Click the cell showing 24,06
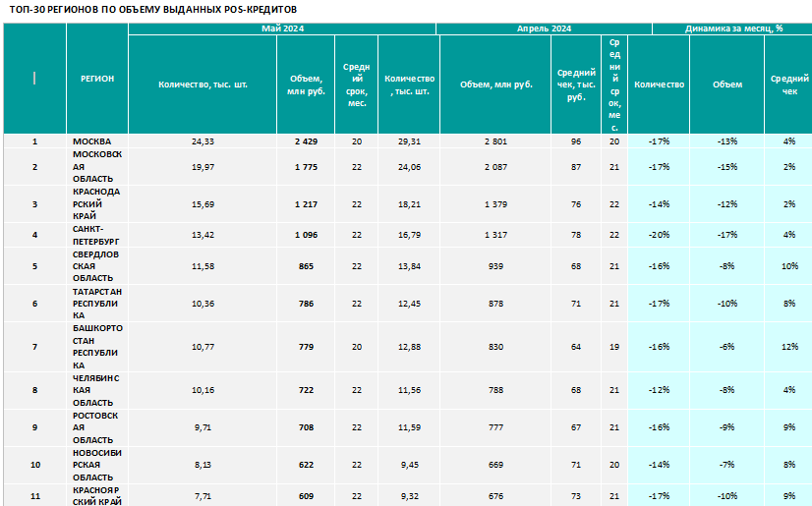Screen dimensions: 812x506 click(409, 167)
